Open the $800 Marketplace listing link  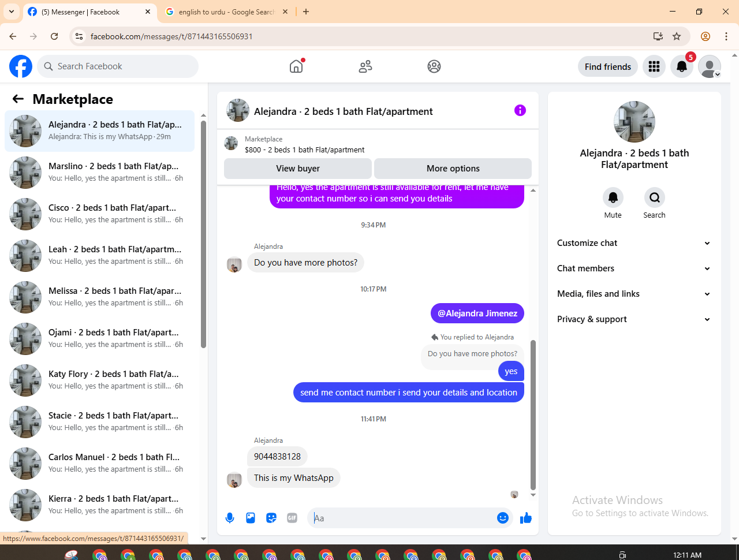[x=304, y=150]
